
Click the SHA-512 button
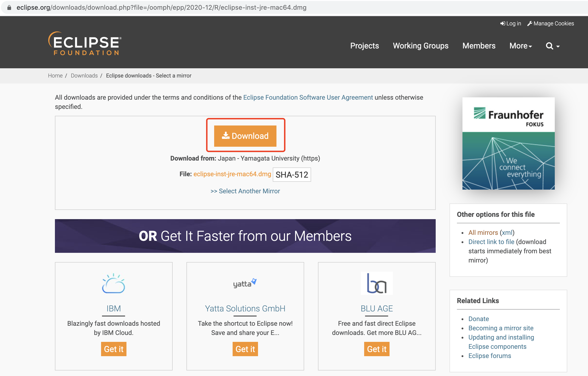(x=291, y=175)
